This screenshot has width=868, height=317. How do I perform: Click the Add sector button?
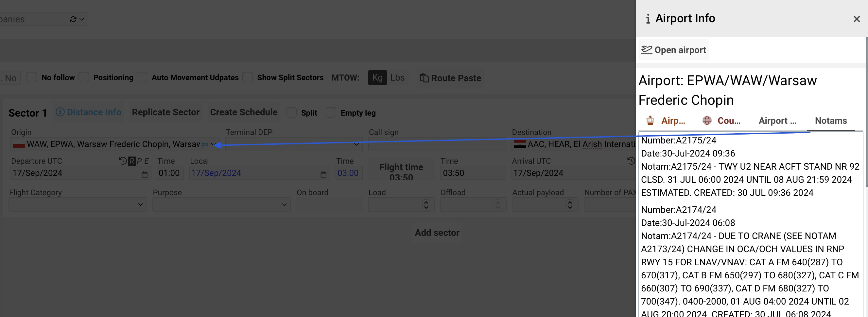pos(437,233)
